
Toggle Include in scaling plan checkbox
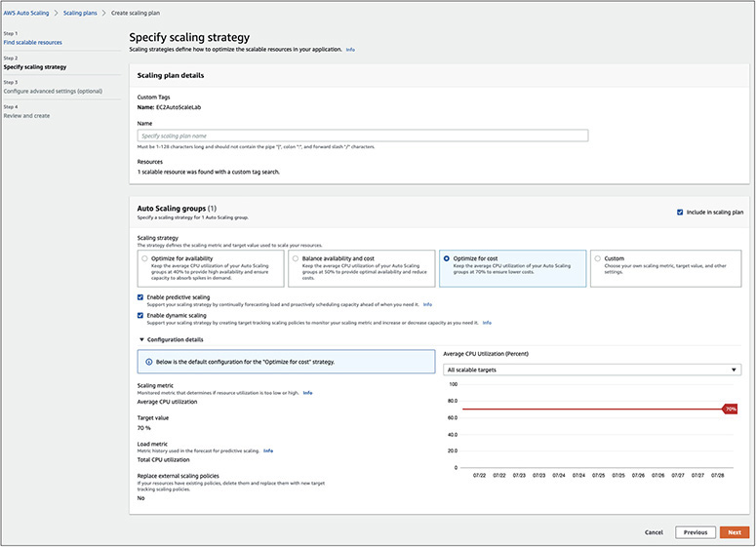pos(679,212)
